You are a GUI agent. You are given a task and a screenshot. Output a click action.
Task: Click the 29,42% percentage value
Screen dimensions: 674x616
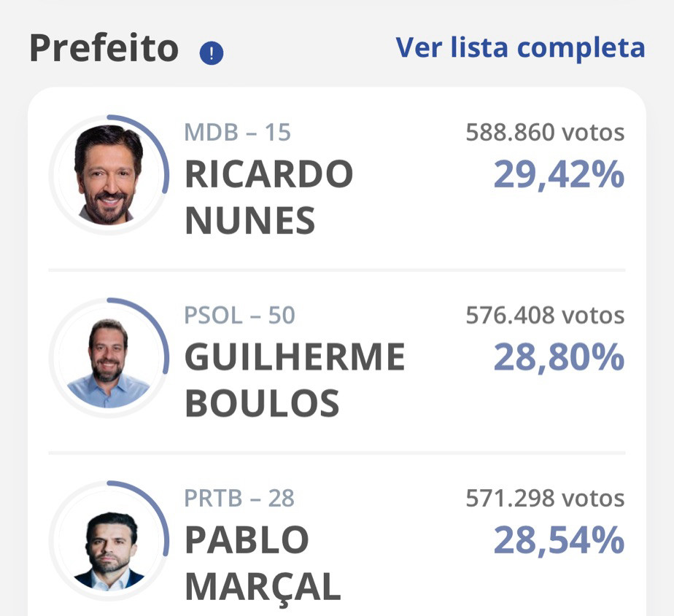[559, 174]
